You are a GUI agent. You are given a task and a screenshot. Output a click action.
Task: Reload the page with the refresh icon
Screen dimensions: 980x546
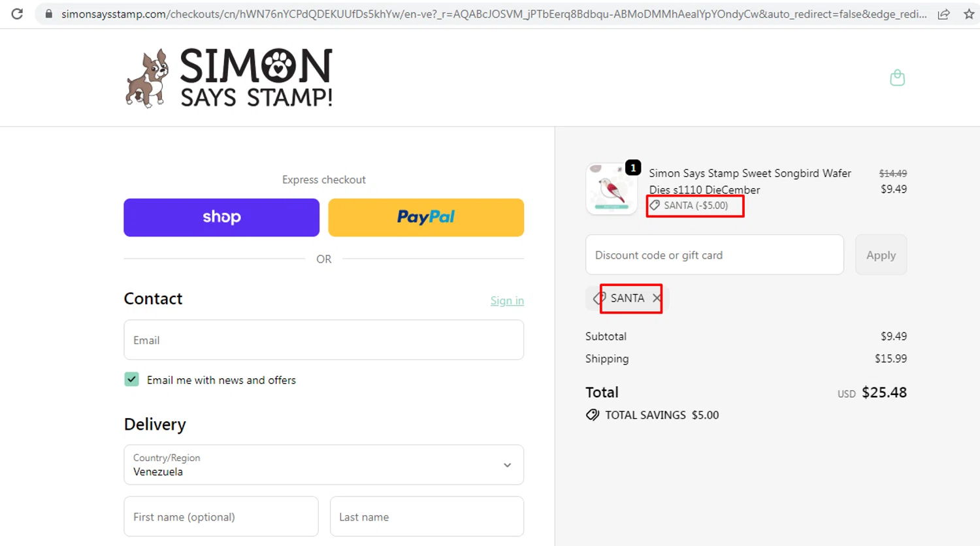coord(17,14)
